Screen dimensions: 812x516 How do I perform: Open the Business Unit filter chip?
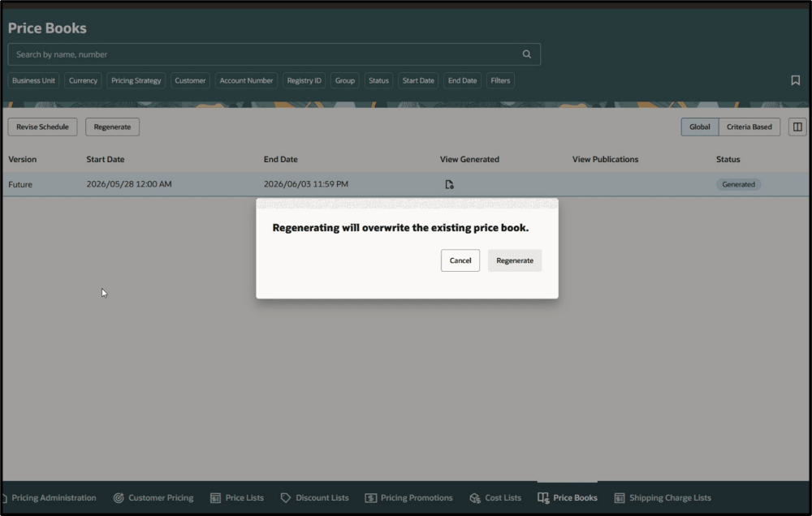coord(33,80)
